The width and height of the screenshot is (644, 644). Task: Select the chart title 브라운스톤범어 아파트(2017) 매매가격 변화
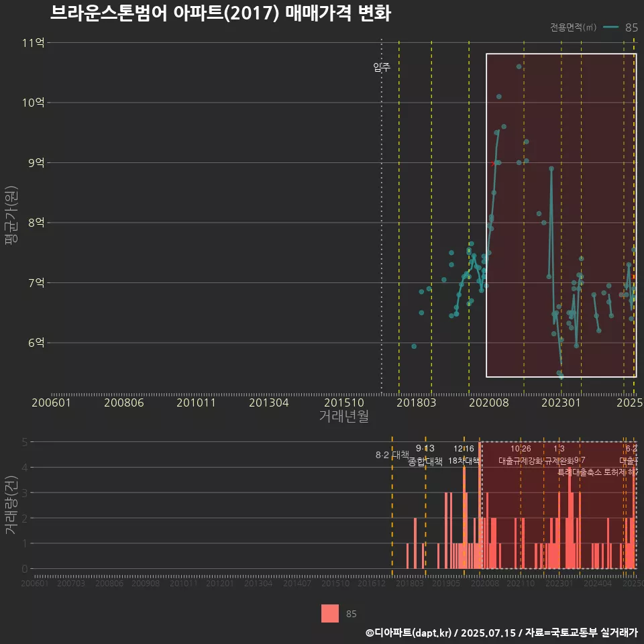pos(221,13)
